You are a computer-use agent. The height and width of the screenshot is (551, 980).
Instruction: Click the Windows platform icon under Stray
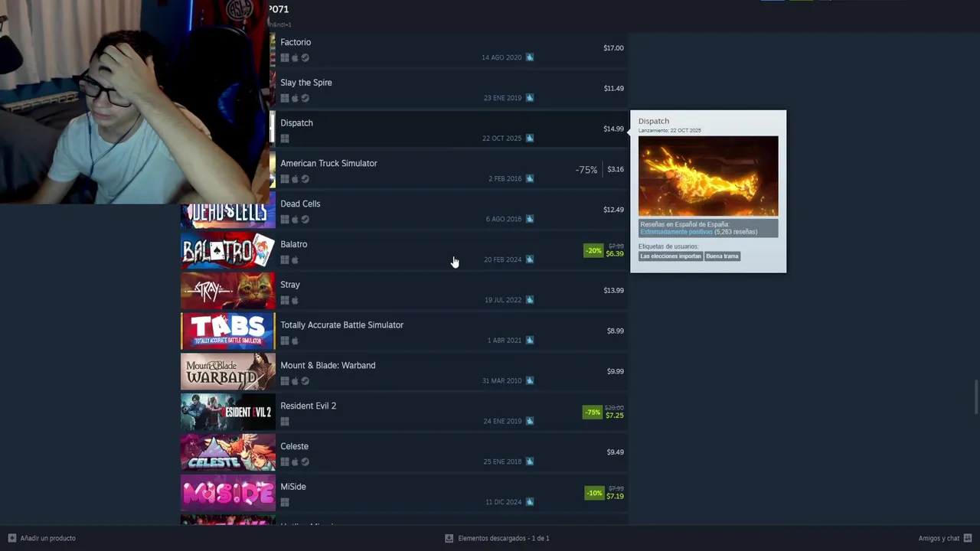point(285,301)
